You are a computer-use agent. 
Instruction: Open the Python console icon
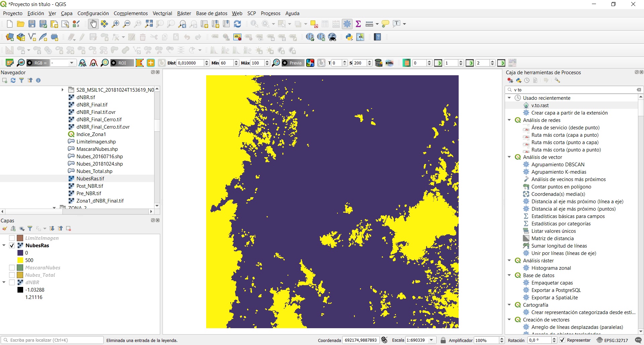tap(349, 37)
